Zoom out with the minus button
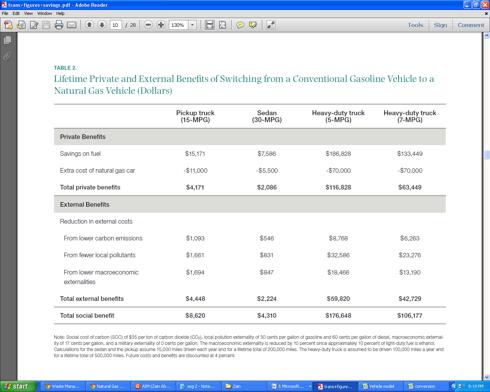490x392 pixels. click(x=149, y=25)
